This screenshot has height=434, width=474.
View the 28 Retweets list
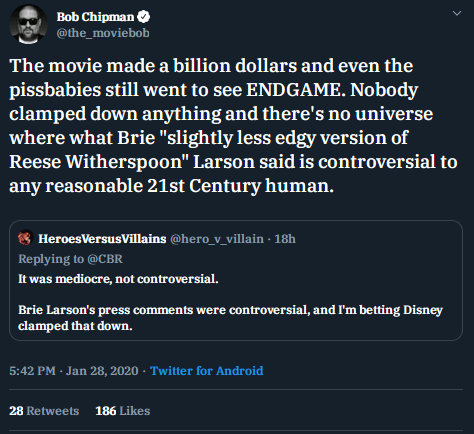pos(44,411)
